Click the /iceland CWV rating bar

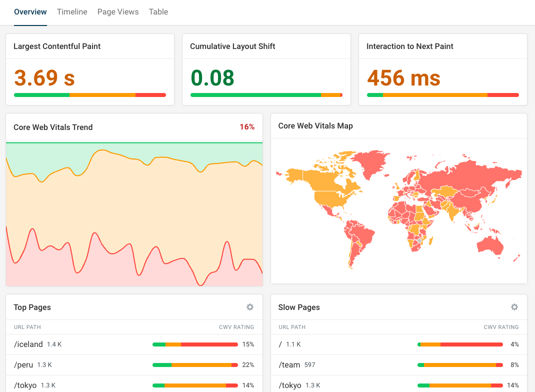point(195,344)
